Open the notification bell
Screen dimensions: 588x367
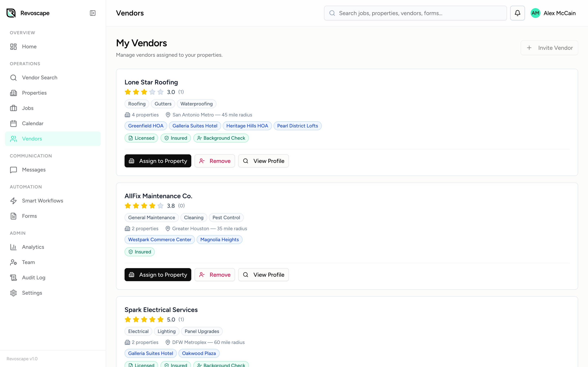(517, 13)
